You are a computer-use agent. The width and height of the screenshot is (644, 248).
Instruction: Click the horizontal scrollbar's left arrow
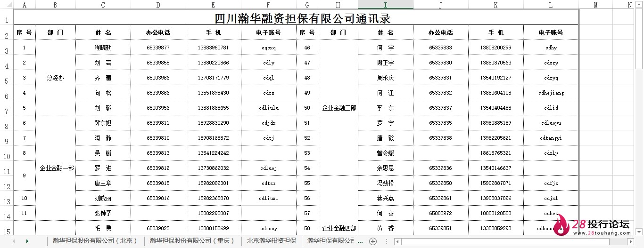[398, 241]
